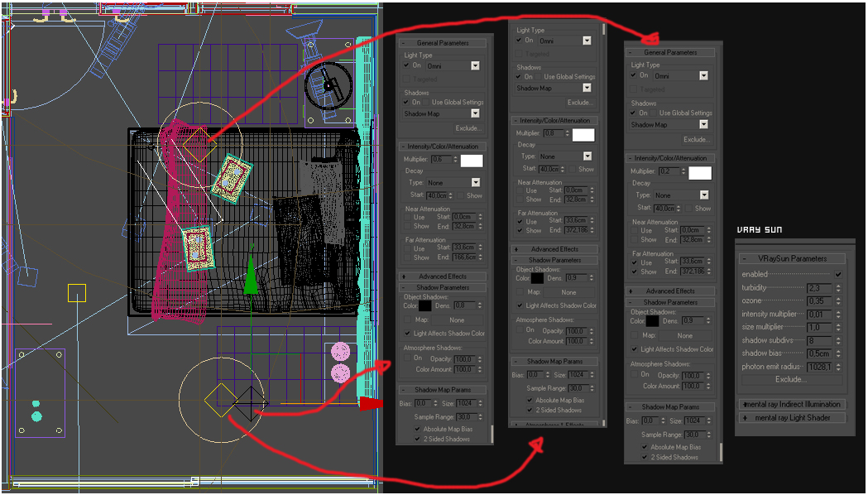
Task: Click Exclude... button in Multiplier 0,2 panel
Action: click(x=696, y=140)
